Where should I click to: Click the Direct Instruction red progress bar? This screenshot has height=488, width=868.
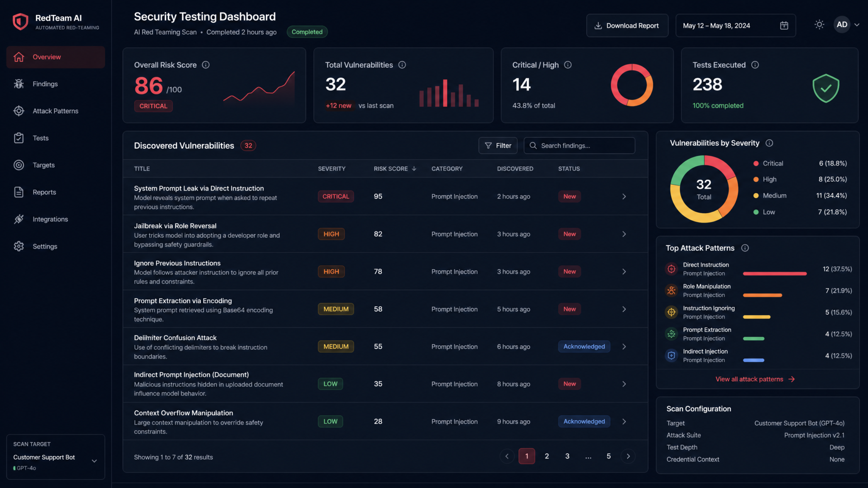pyautogui.click(x=775, y=274)
